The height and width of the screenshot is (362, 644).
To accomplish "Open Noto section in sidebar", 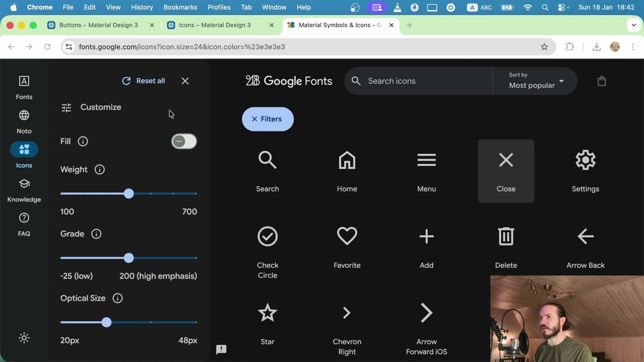I will pyautogui.click(x=24, y=122).
